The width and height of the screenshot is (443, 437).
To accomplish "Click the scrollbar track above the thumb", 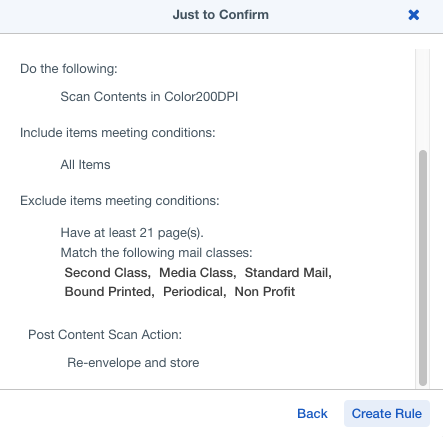I will point(423,99).
